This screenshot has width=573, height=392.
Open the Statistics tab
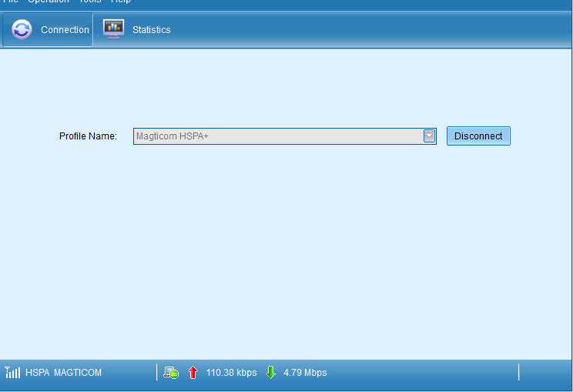(x=136, y=29)
